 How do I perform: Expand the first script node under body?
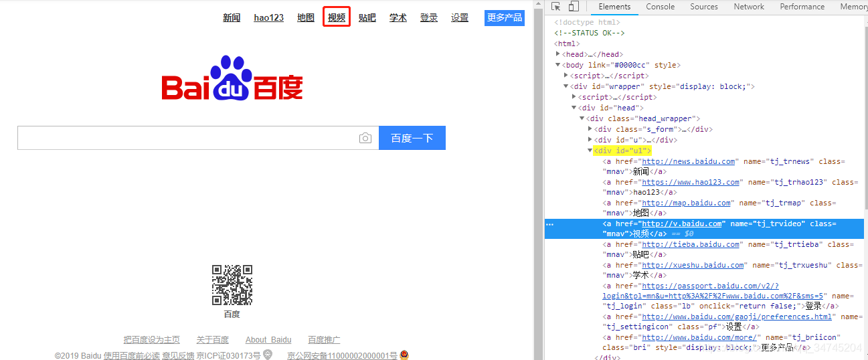[x=566, y=76]
